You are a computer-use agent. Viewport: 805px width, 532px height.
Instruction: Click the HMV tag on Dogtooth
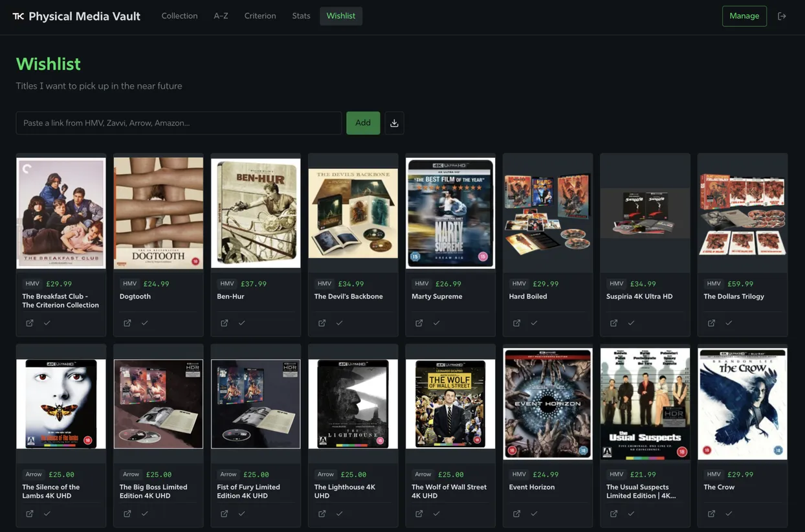129,283
